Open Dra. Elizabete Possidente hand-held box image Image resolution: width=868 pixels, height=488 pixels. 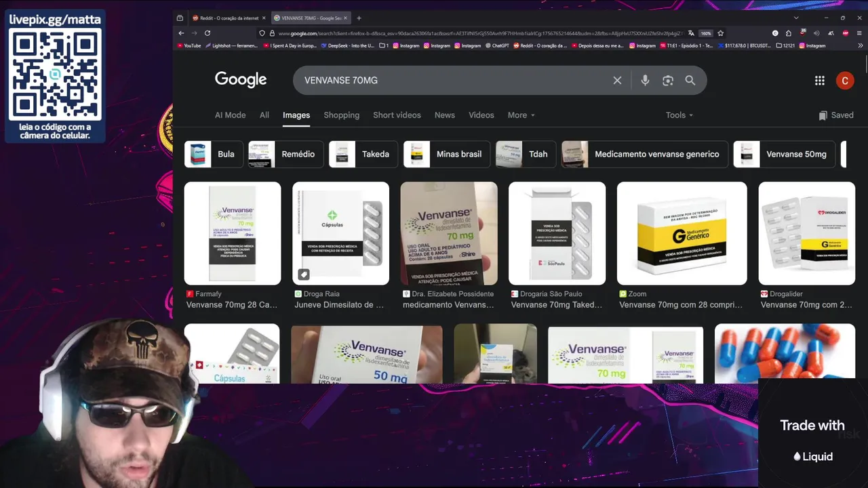[x=449, y=233]
